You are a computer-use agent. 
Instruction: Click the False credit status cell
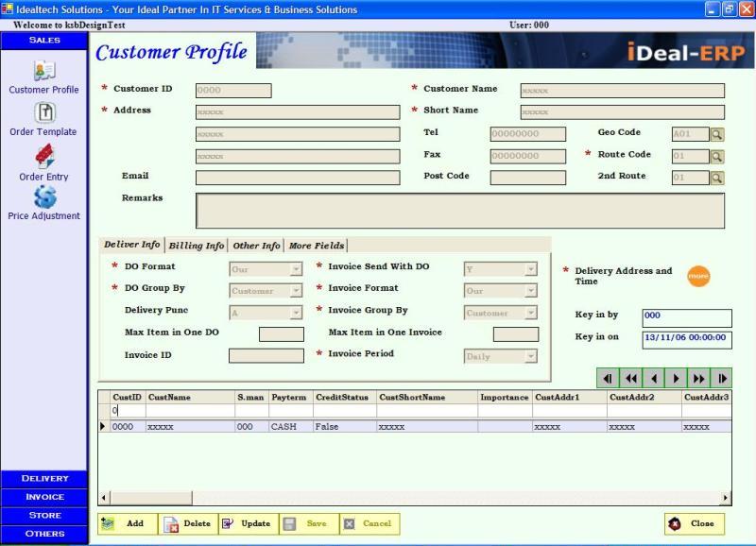(x=345, y=427)
